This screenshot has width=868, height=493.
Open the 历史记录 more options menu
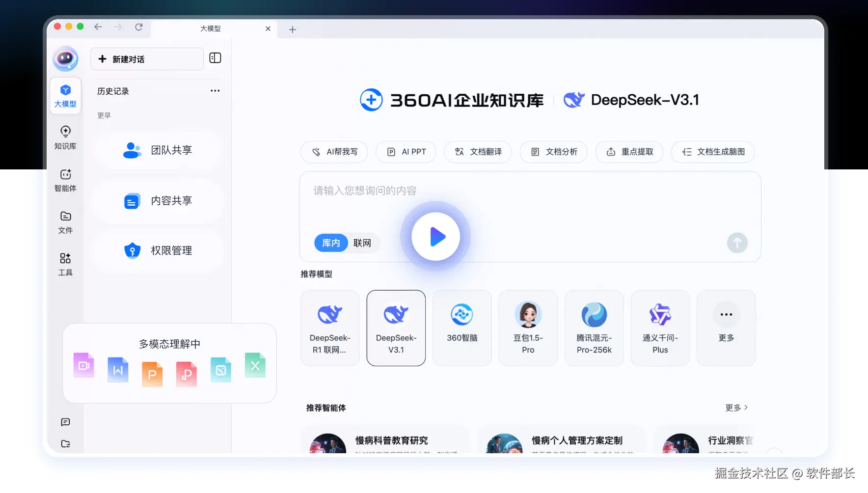coord(215,91)
